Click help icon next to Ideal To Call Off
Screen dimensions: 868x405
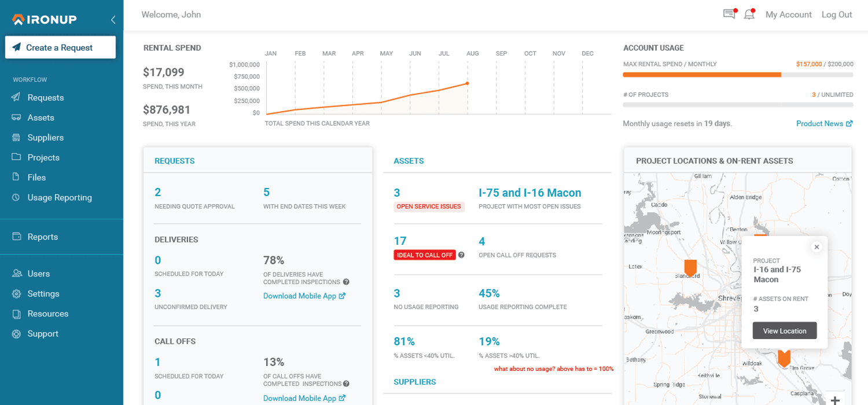pos(461,255)
